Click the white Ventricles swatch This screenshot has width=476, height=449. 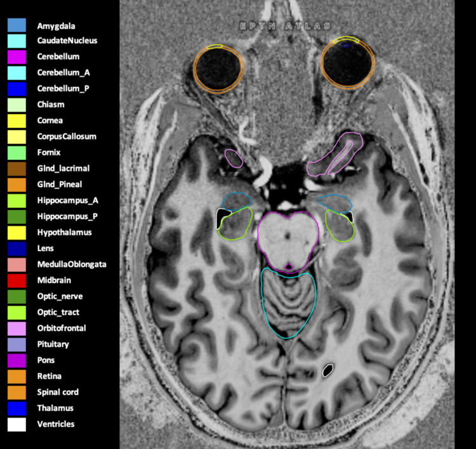pos(17,424)
